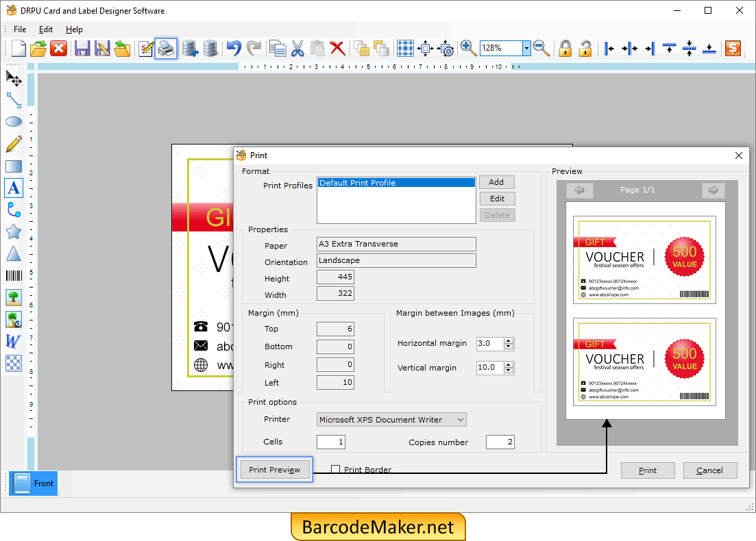This screenshot has height=541, width=756.
Task: Increase Vertical margin with up arrow
Action: coord(508,365)
